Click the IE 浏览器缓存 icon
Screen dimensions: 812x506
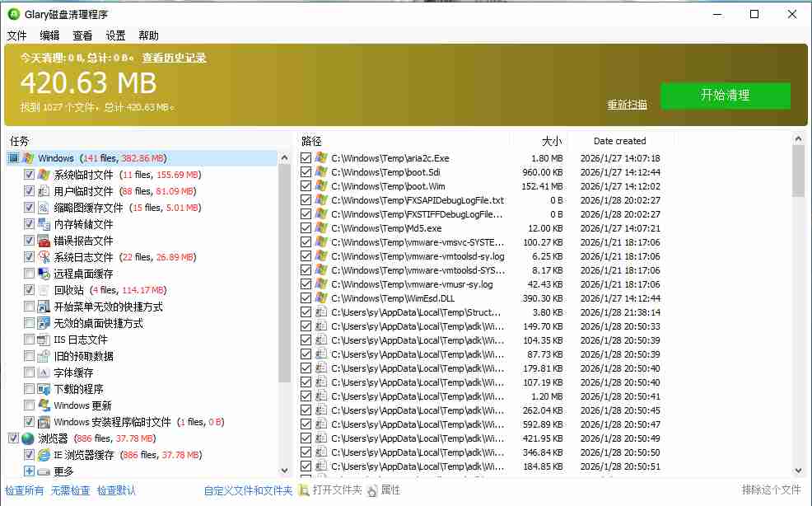[x=44, y=455]
